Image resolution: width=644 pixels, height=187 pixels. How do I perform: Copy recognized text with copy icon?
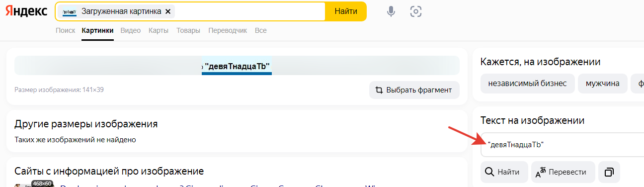point(609,172)
